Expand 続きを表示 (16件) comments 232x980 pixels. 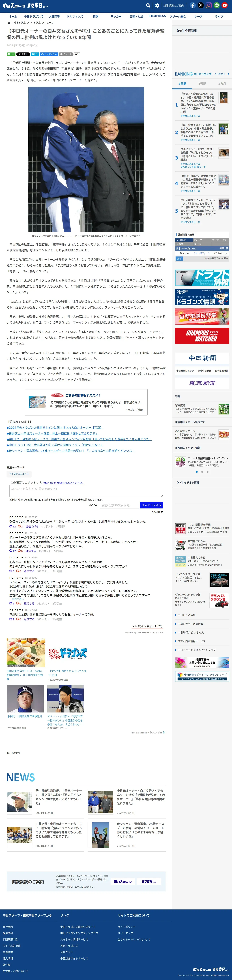147,626
